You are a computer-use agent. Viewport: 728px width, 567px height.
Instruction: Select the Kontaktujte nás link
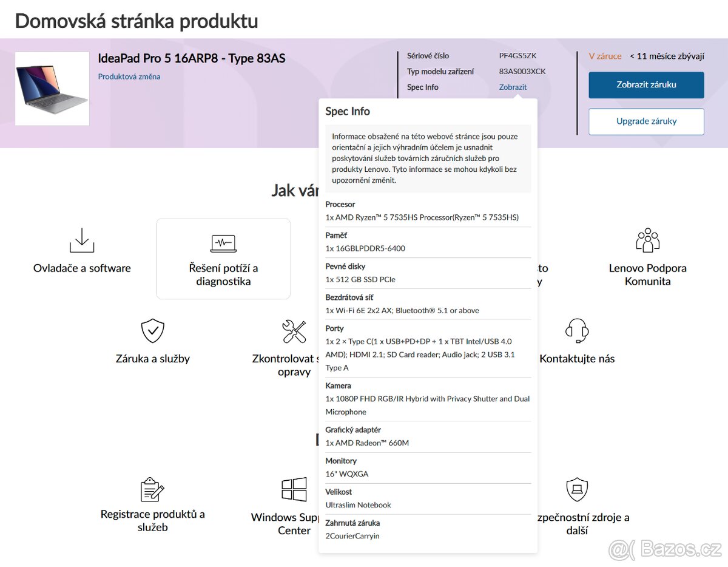pyautogui.click(x=577, y=359)
